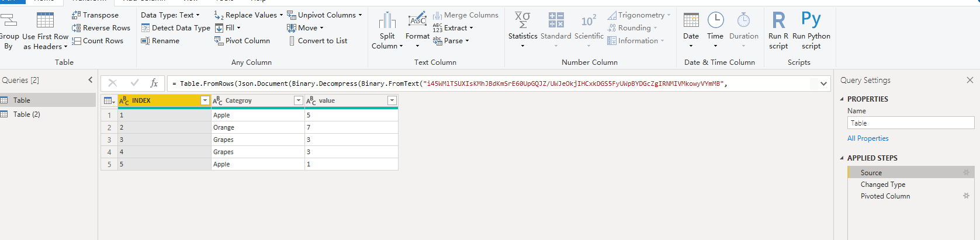
Task: Click Pivot Column button
Action: coord(242,41)
